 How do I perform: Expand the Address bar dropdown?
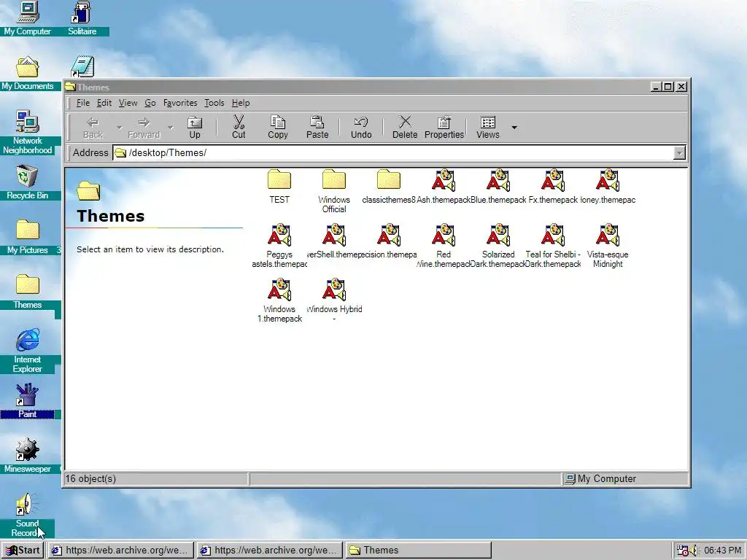679,153
